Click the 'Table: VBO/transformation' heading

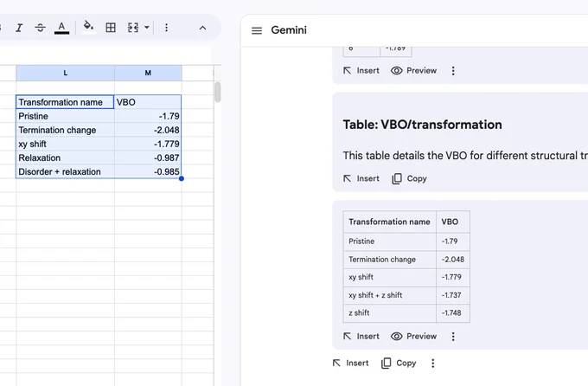click(422, 125)
